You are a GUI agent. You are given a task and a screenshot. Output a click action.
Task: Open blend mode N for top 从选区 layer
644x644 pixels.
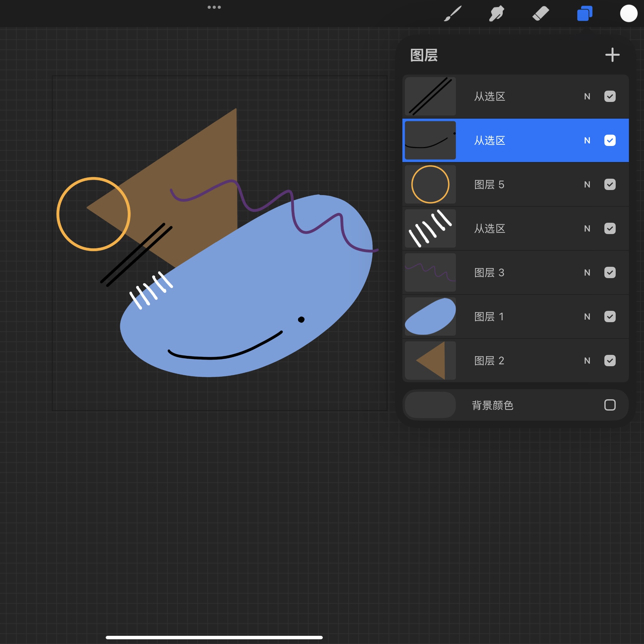point(587,97)
